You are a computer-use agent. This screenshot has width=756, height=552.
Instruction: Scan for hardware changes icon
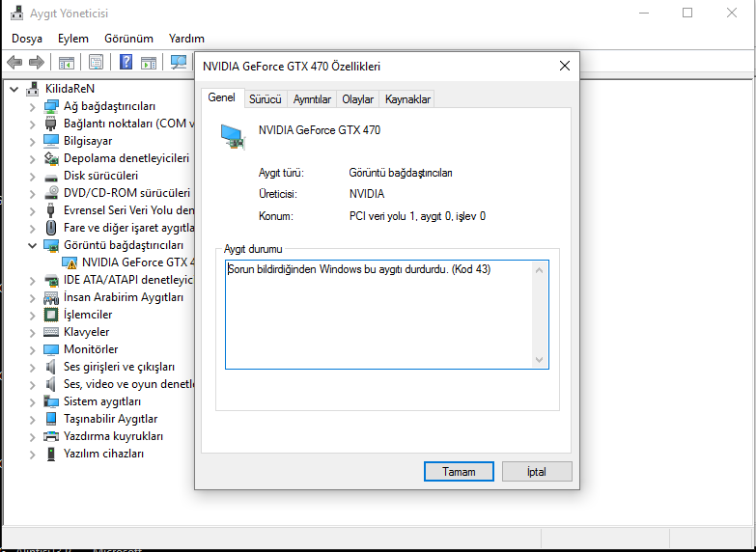[x=179, y=62]
